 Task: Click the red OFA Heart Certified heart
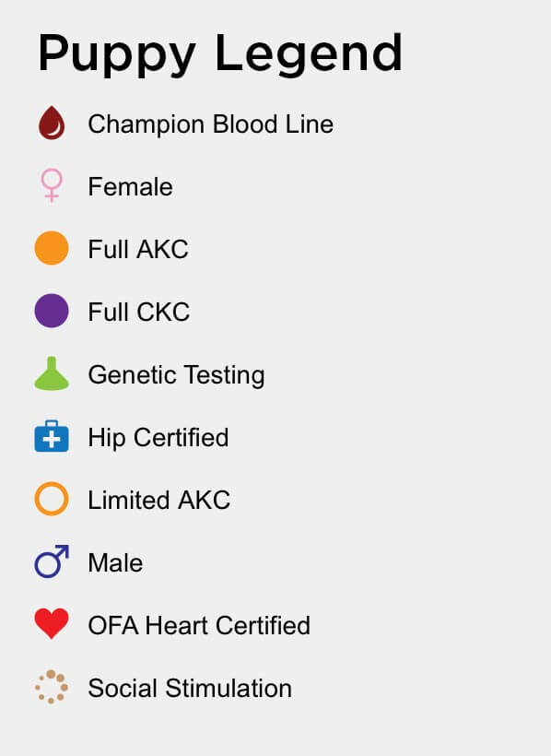click(x=52, y=624)
